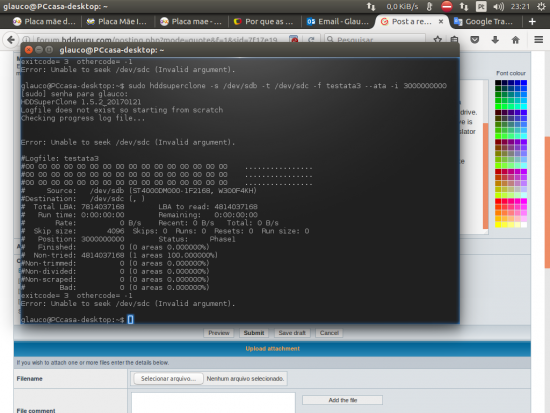Open the system volume speaker indicator
This screenshot has width=550, height=413.
pos(498,6)
